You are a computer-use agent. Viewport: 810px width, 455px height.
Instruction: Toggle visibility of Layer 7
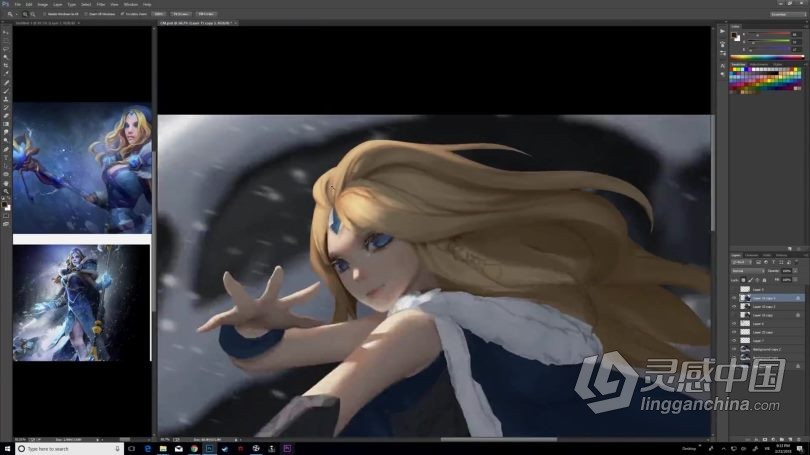coord(734,340)
